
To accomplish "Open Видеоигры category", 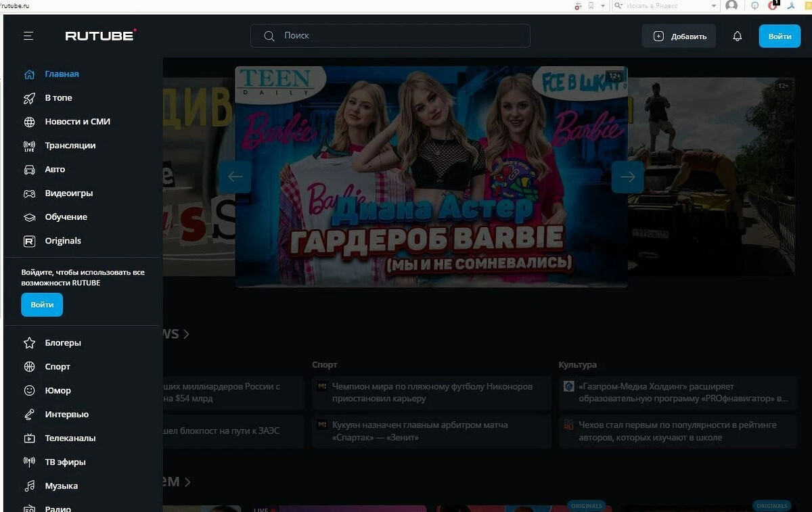I will [69, 193].
